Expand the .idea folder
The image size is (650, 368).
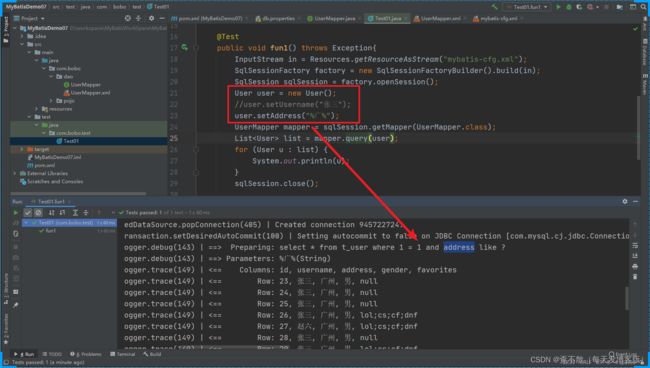pos(22,36)
